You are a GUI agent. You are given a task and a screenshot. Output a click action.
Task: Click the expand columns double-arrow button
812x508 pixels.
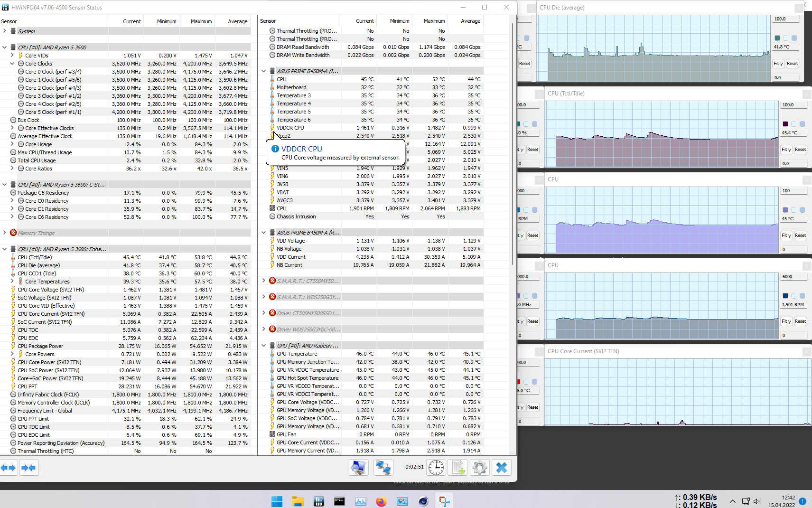tap(9, 468)
